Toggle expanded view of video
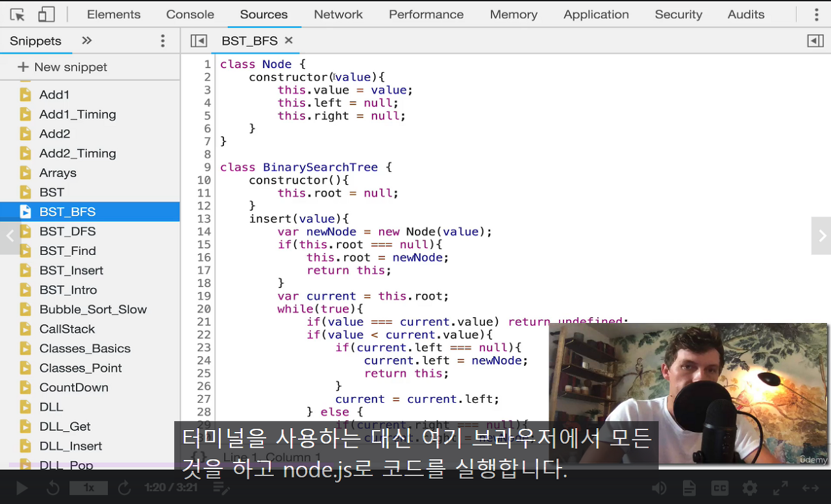 click(x=810, y=488)
